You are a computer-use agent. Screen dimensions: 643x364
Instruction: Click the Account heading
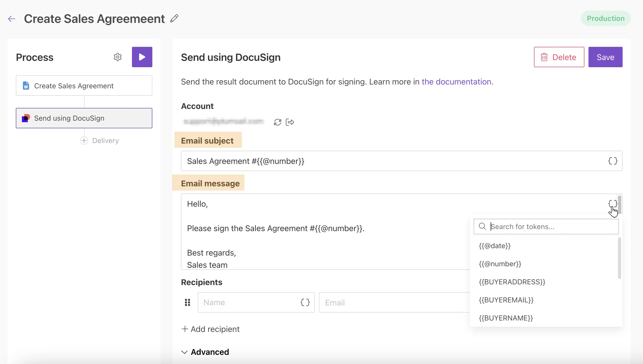tap(197, 106)
